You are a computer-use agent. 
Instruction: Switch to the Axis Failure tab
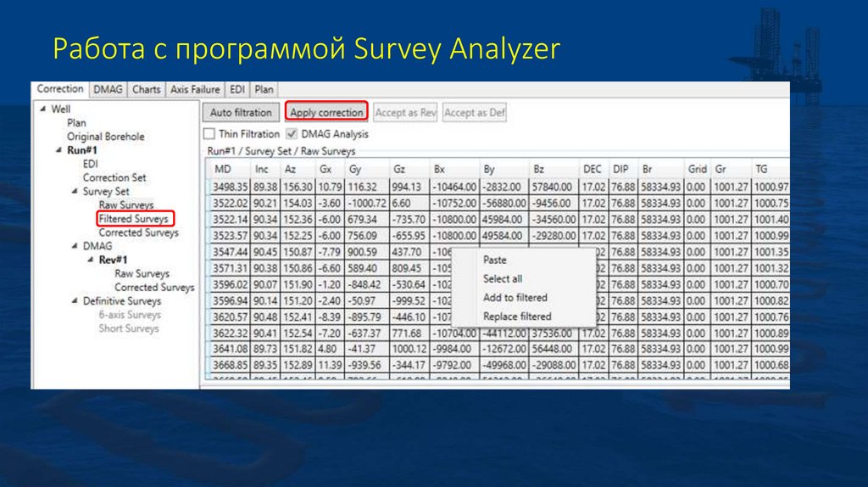tap(195, 89)
